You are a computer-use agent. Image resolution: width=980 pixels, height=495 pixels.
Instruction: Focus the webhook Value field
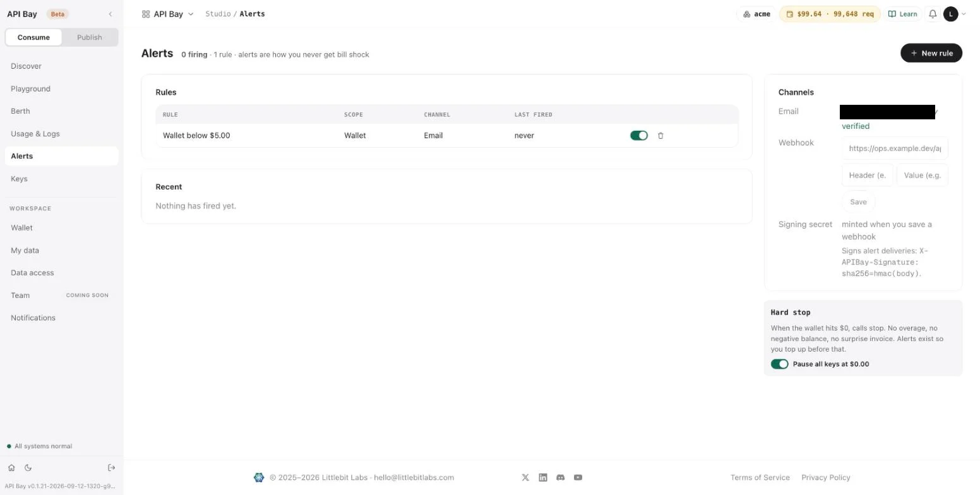[x=923, y=176]
